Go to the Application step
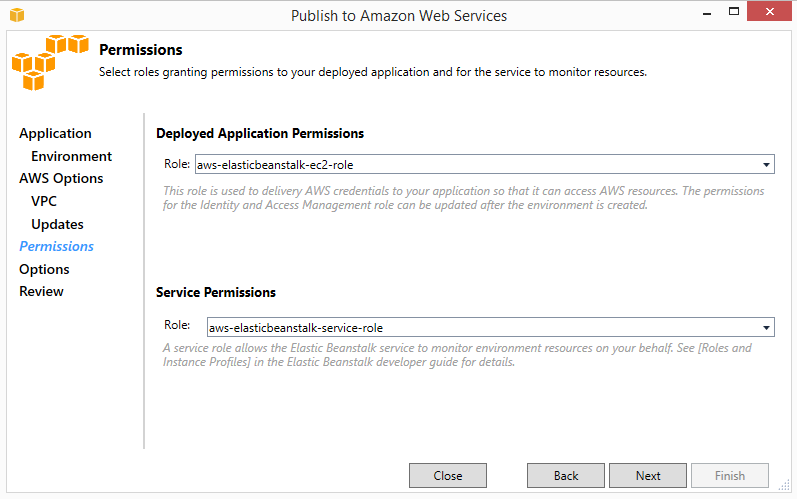Screen dimensions: 797x499 coord(55,134)
